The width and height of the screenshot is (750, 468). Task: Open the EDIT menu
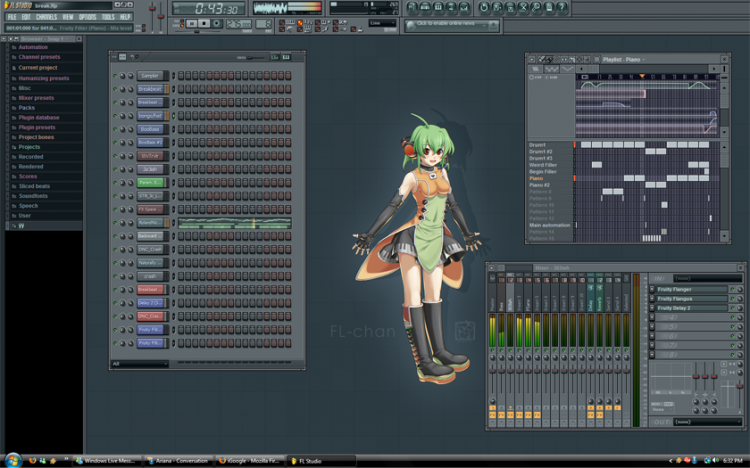point(26,17)
